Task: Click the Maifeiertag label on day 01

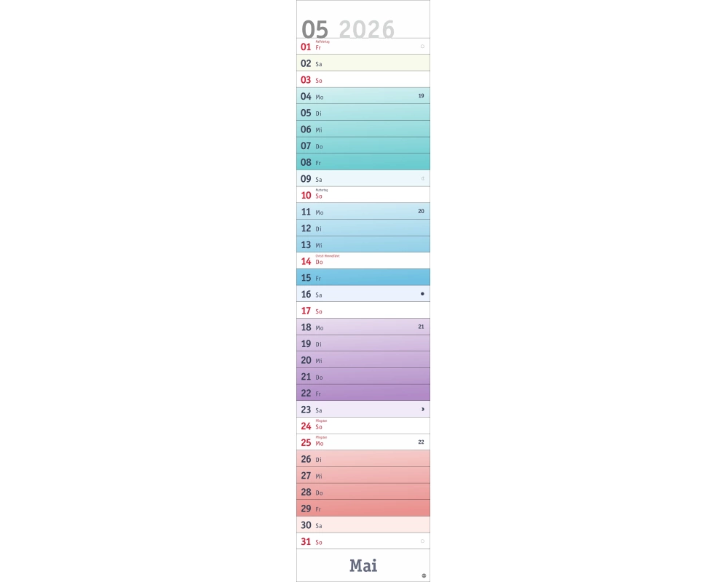Action: (323, 41)
